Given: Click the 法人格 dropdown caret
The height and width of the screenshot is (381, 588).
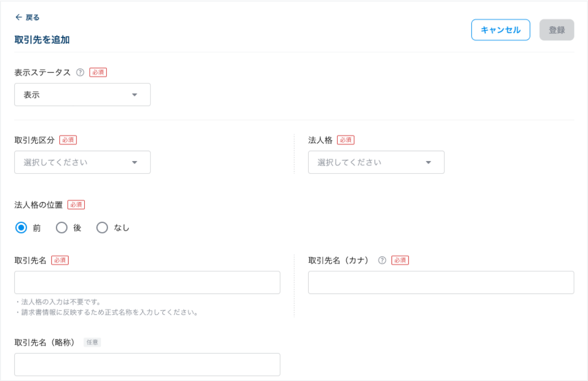Looking at the screenshot, I should 428,162.
